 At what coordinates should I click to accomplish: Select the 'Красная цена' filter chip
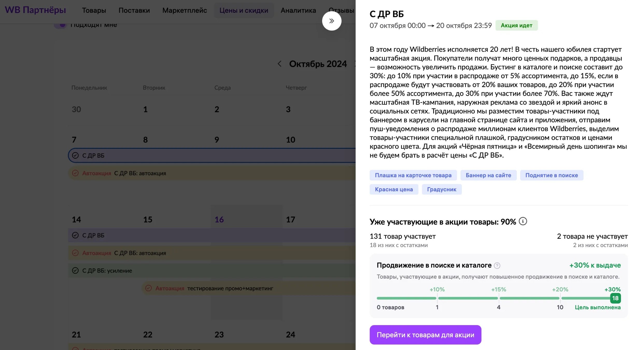pyautogui.click(x=394, y=189)
